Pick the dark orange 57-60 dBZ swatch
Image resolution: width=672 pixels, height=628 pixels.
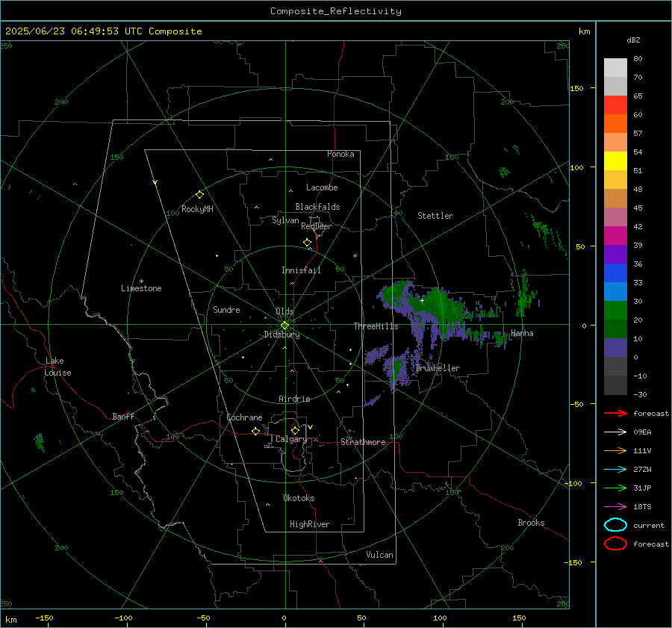pos(615,123)
